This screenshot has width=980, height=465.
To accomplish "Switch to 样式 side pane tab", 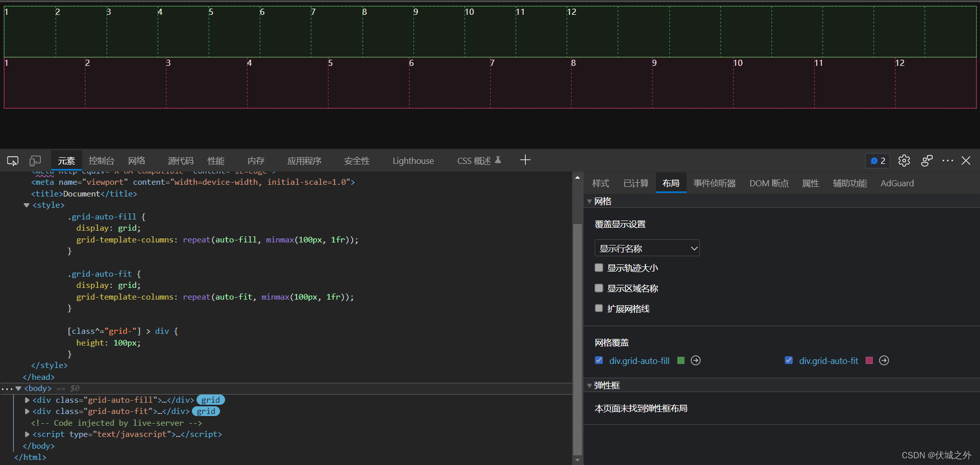I will pos(601,183).
